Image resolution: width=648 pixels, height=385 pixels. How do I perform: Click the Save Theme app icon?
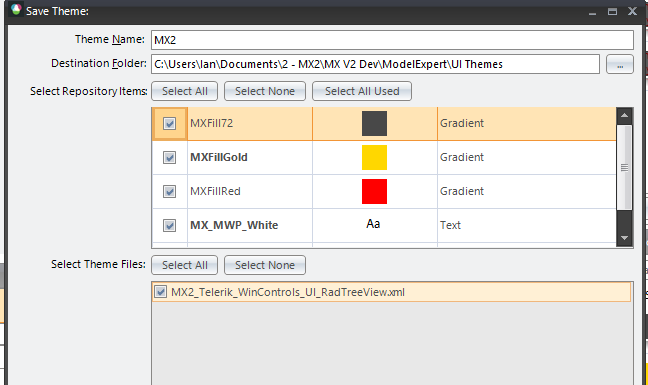pos(16,10)
